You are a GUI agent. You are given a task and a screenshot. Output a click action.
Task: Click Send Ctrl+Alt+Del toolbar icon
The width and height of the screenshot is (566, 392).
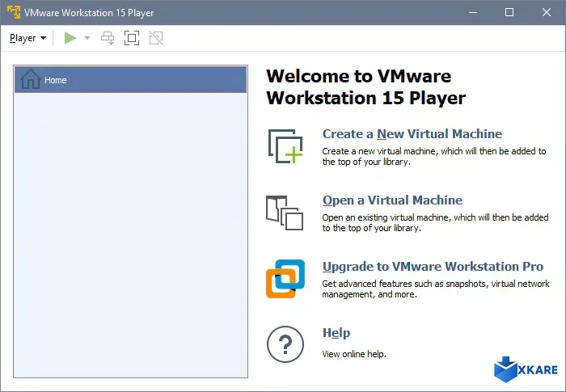(x=108, y=38)
